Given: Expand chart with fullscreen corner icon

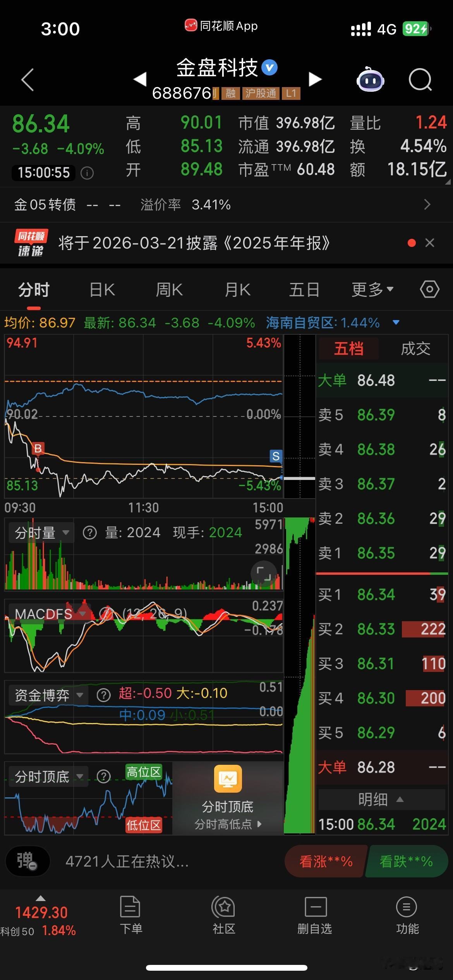Looking at the screenshot, I should [264, 574].
